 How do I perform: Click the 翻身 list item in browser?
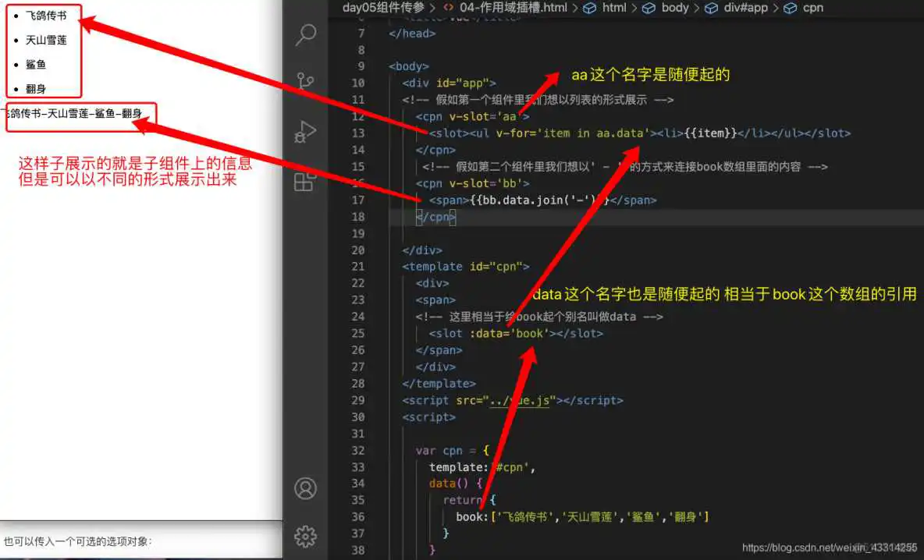point(35,89)
